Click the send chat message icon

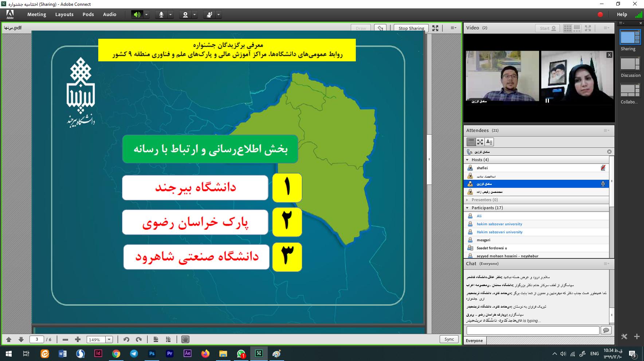606,330
